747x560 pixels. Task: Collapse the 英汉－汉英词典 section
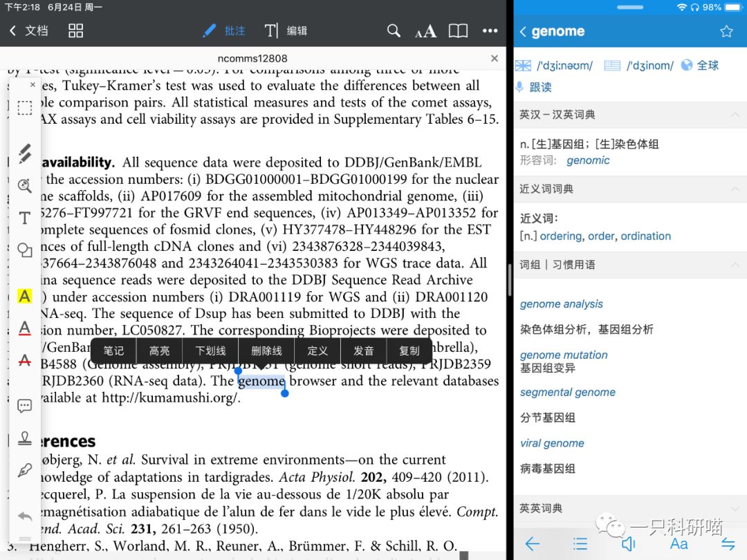tap(735, 114)
